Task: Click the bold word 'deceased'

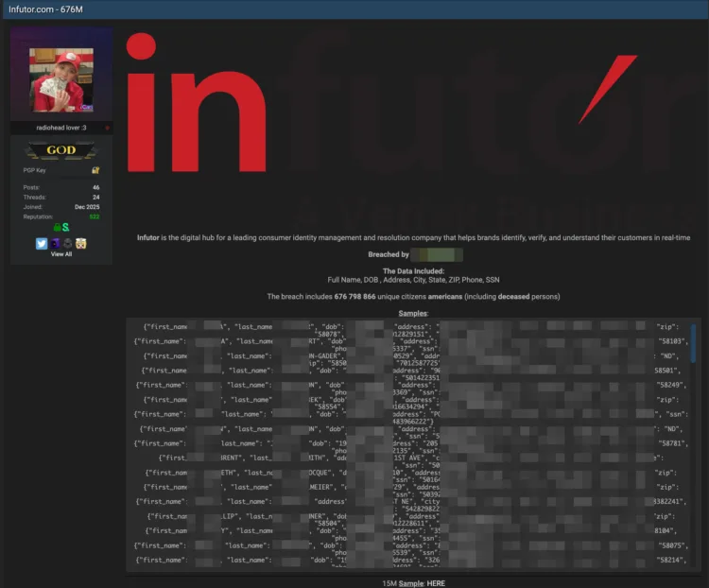Action: tap(513, 297)
